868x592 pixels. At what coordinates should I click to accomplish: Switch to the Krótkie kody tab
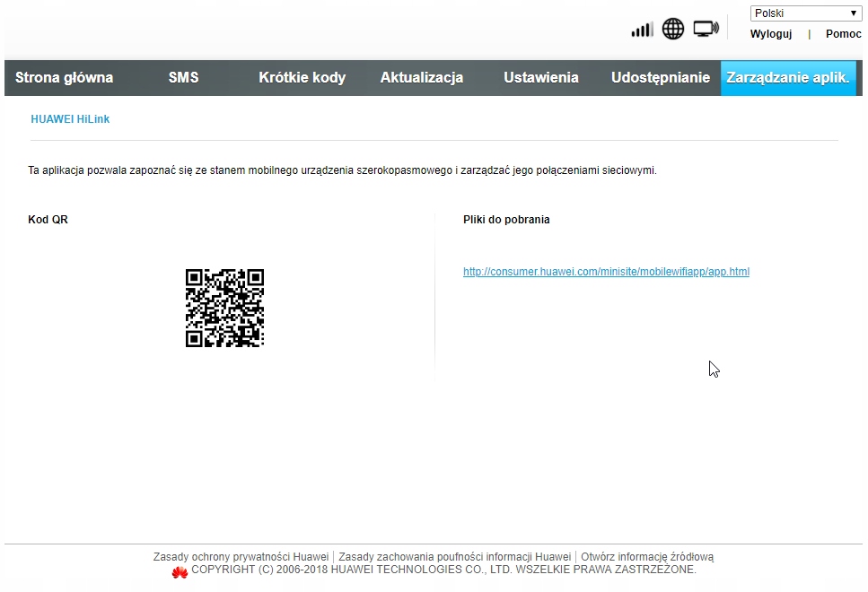(x=302, y=77)
